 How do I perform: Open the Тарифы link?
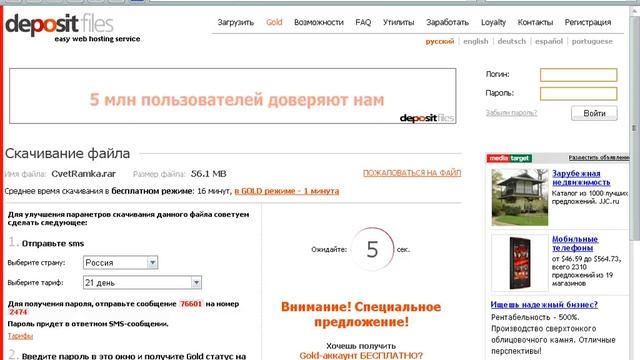click(x=20, y=336)
